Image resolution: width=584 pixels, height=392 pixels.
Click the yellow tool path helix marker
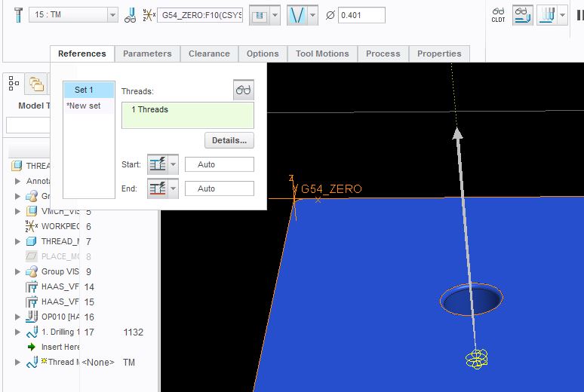(476, 359)
